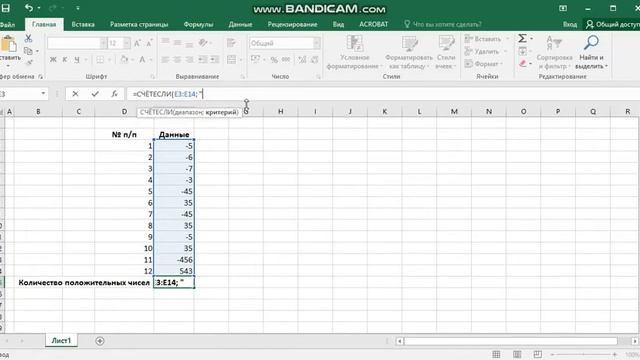Merge and center cells button

pyautogui.click(x=231, y=60)
